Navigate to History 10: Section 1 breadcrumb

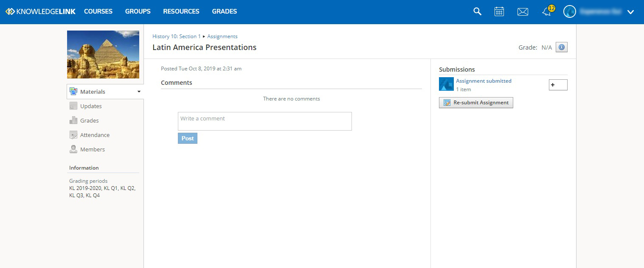coord(176,36)
